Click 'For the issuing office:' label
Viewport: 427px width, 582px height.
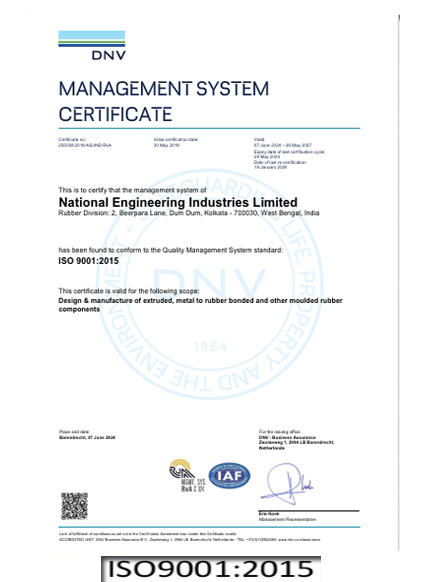click(x=280, y=432)
